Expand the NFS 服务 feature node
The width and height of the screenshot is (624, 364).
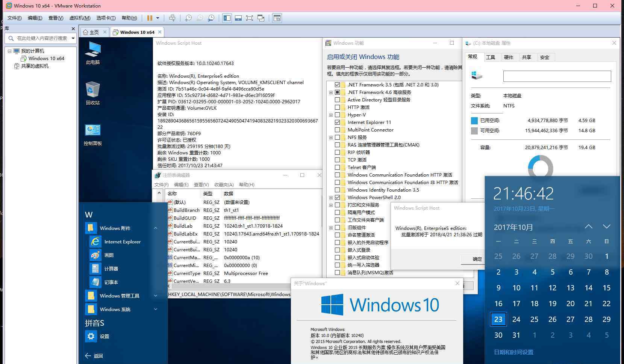click(x=331, y=137)
